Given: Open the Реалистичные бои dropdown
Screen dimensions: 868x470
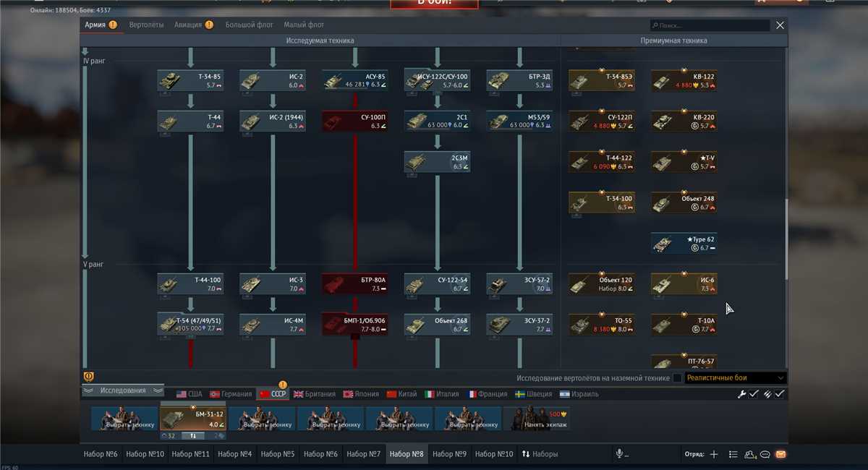Looking at the screenshot, I should click(x=735, y=377).
